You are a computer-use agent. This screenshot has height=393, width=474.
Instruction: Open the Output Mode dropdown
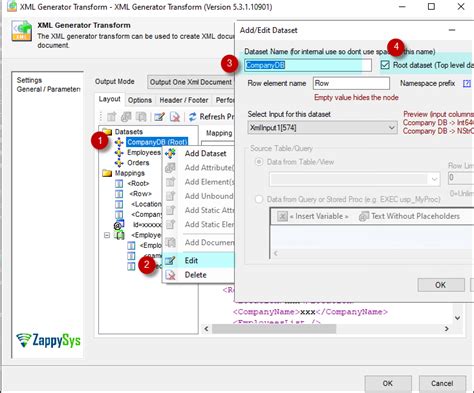coord(191,82)
